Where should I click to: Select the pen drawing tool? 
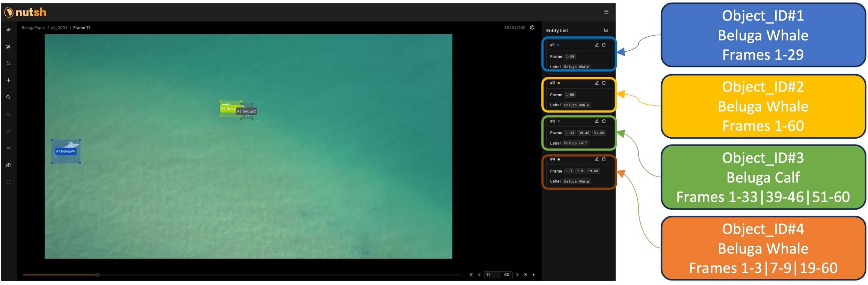coord(8,30)
